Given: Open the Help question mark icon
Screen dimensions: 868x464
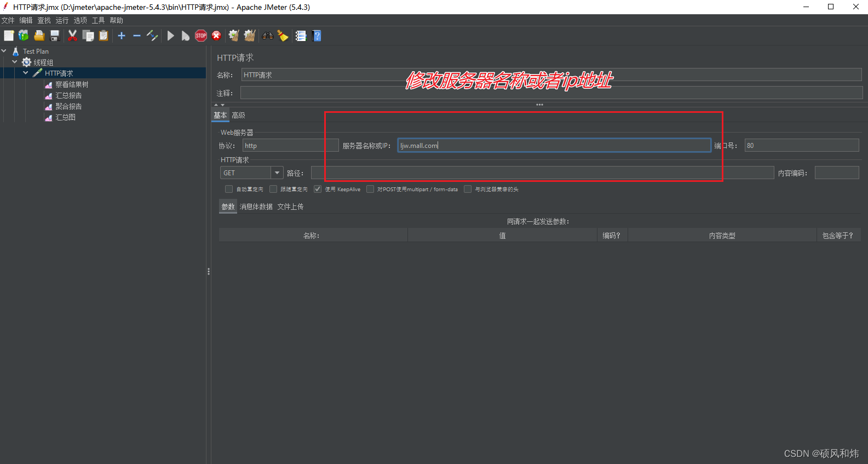Looking at the screenshot, I should pos(317,36).
